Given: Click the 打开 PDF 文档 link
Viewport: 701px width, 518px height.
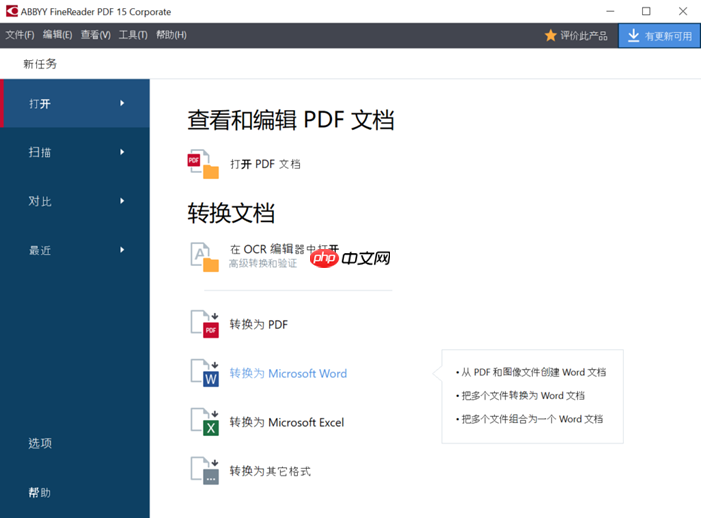Looking at the screenshot, I should click(x=265, y=164).
